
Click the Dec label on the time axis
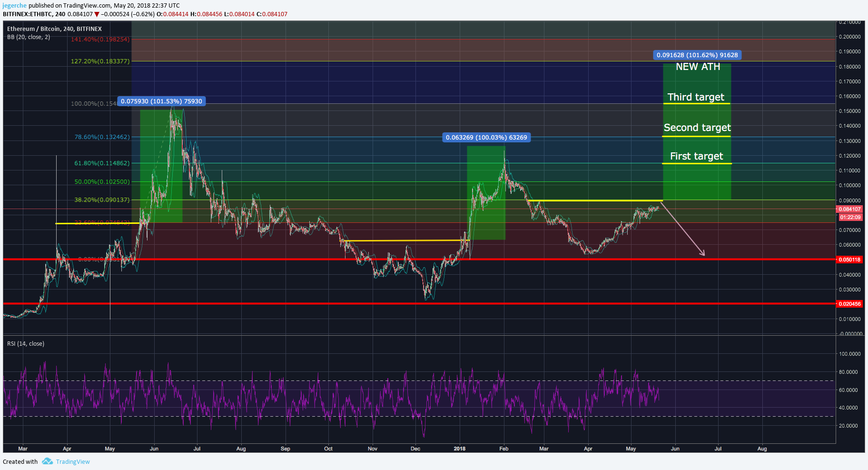coord(415,449)
